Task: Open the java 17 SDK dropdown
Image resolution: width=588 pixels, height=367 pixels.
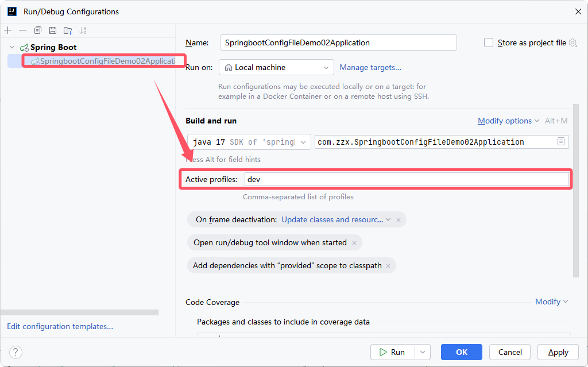Action: [249, 142]
